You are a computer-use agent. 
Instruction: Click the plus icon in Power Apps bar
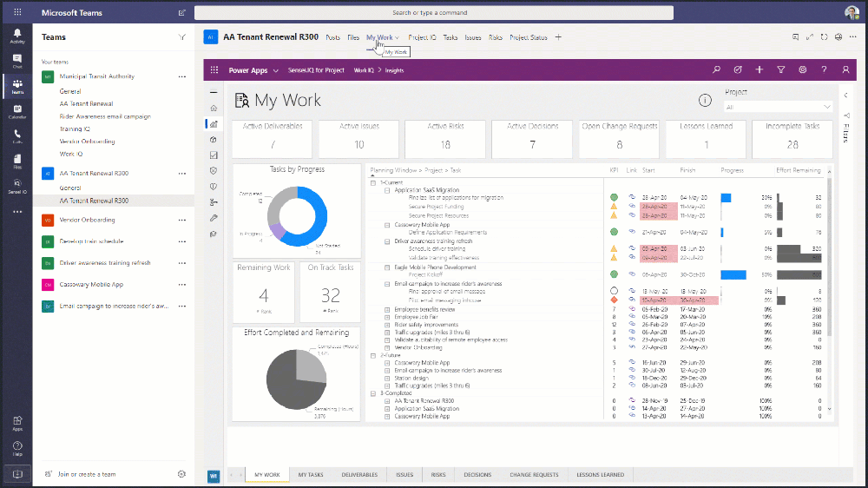coord(759,69)
